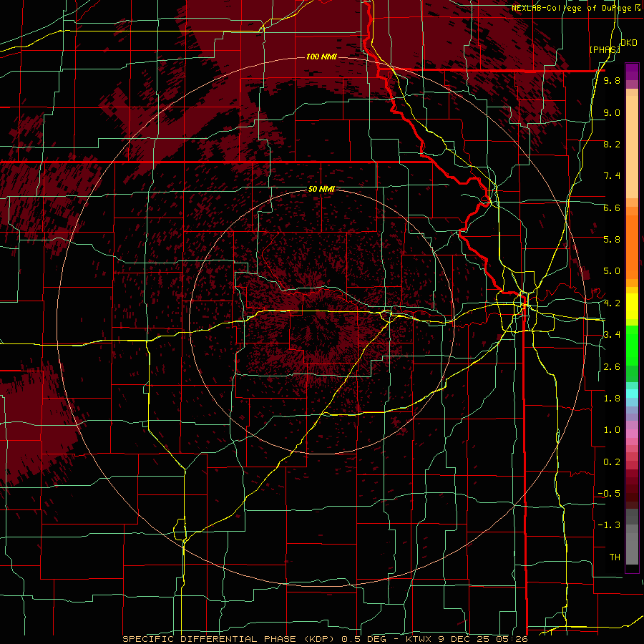644x644 pixels.
Task: Click the [PHAS] units label
Action: point(605,49)
